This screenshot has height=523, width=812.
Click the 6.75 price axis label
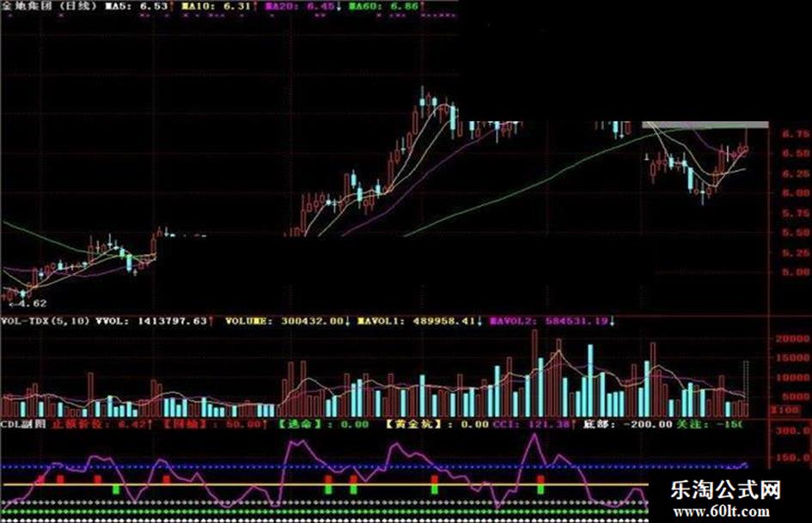[796, 134]
